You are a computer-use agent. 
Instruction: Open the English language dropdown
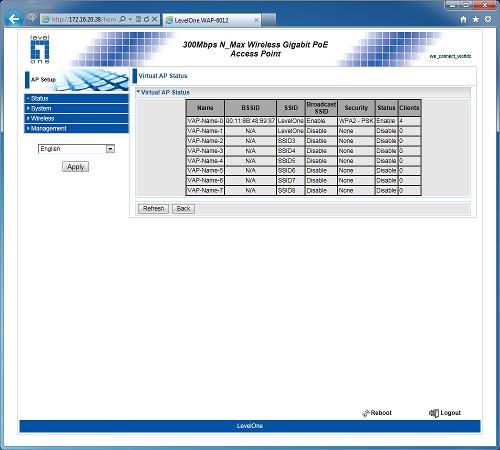click(76, 149)
